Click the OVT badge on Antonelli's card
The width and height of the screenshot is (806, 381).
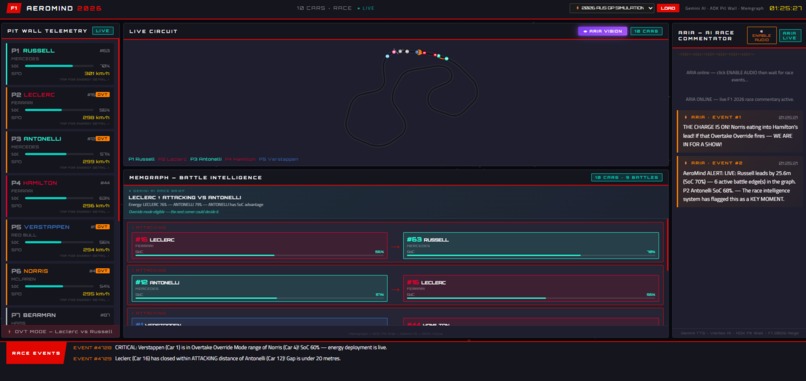103,139
